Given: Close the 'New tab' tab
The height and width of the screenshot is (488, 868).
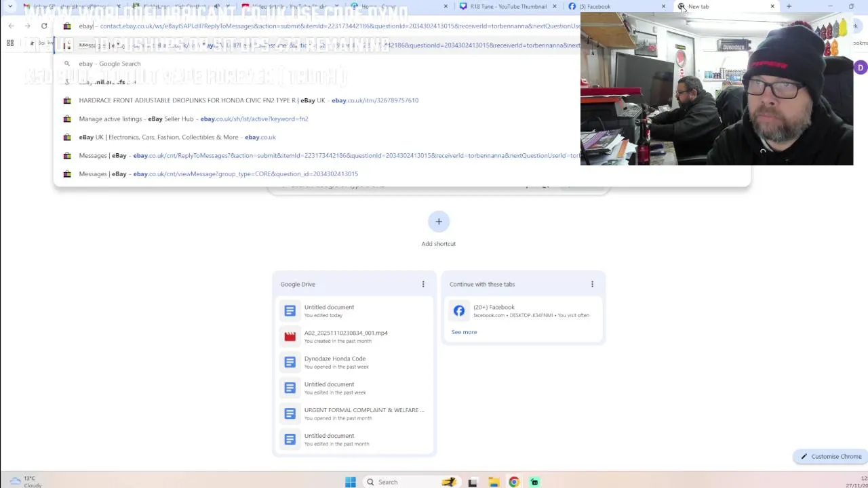Looking at the screenshot, I should [x=772, y=7].
